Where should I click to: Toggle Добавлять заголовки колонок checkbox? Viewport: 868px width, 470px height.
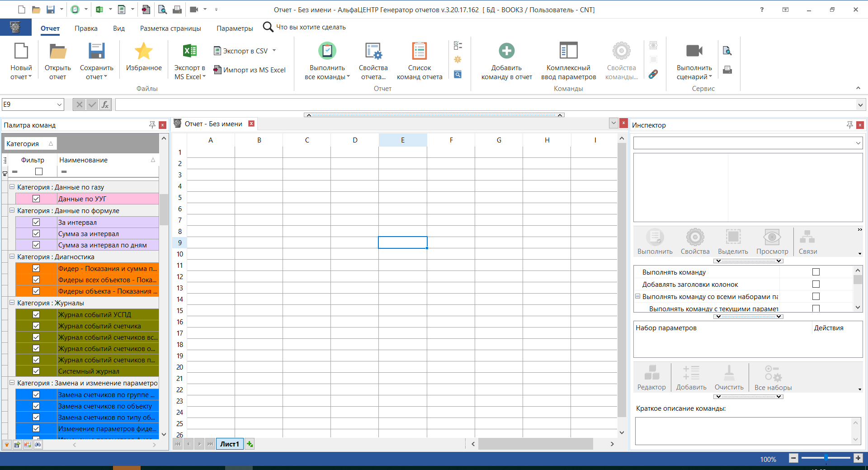pos(816,284)
